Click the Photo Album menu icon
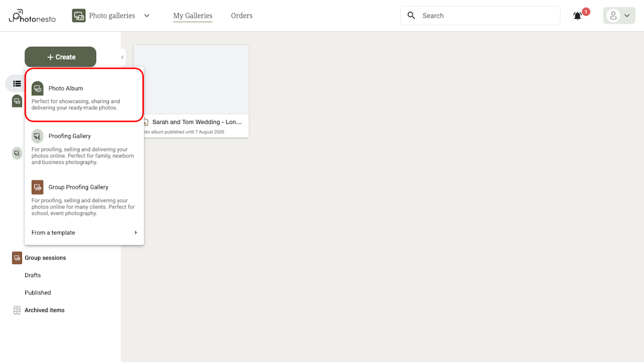The width and height of the screenshot is (644, 362). (x=38, y=88)
